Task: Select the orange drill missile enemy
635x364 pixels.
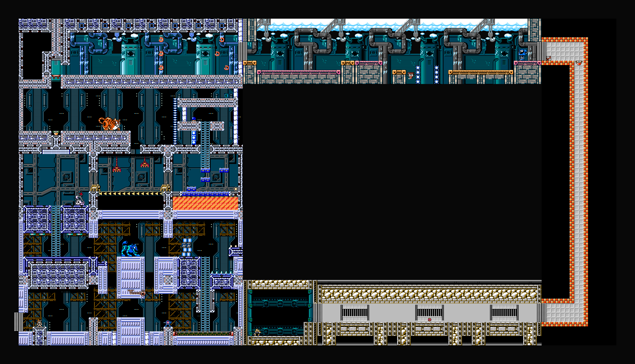Action: pyautogui.click(x=137, y=292)
